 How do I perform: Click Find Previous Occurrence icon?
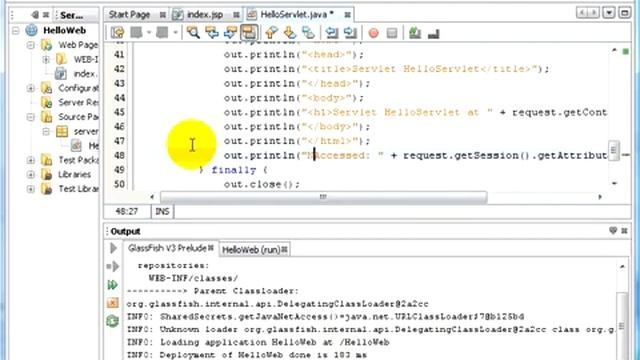pos(212,33)
